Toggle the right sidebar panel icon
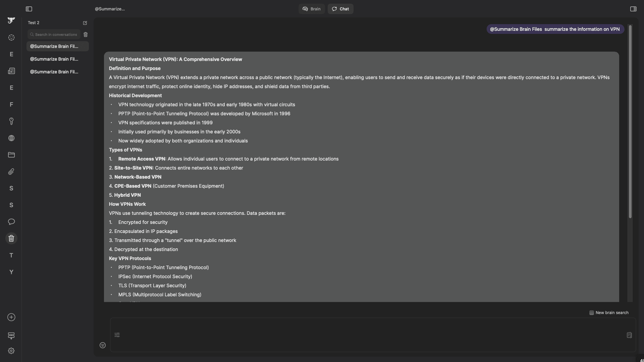The width and height of the screenshot is (644, 362). (x=633, y=9)
